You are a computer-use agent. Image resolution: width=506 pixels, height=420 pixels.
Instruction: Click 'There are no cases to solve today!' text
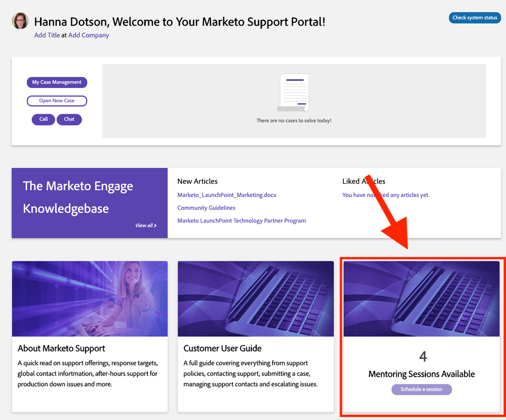point(294,120)
